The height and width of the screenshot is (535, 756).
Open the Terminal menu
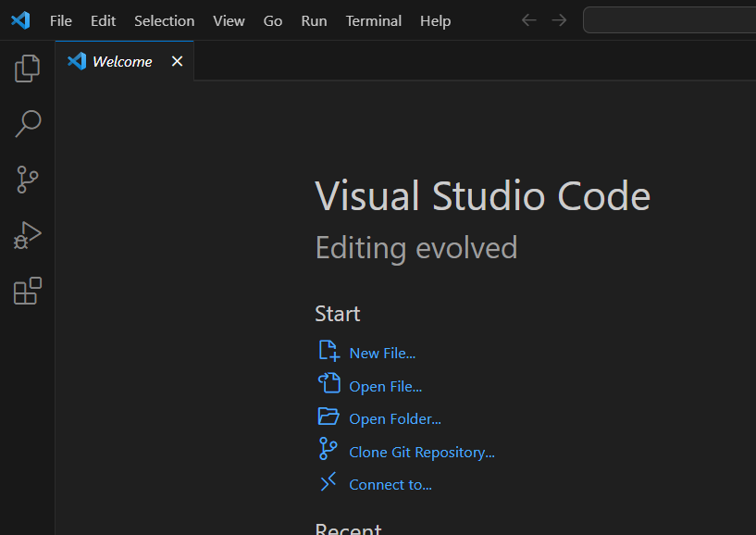374,21
